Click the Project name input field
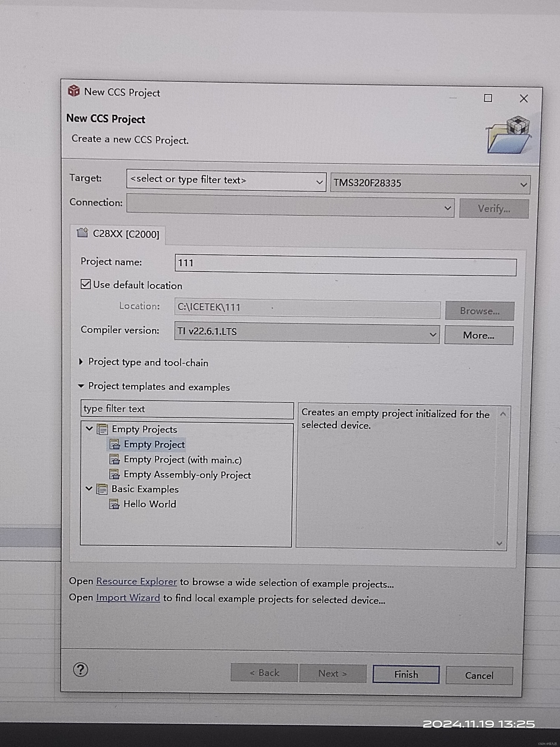 (345, 265)
